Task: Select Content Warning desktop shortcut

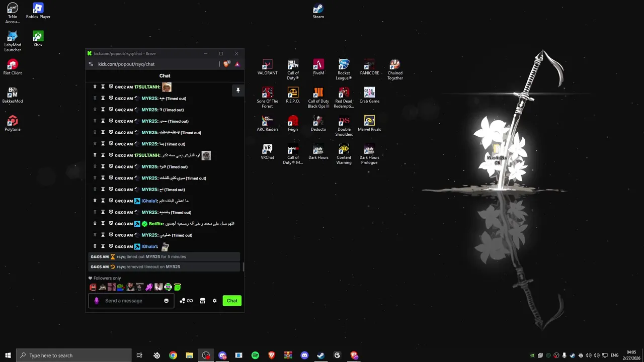Action: 344,154
